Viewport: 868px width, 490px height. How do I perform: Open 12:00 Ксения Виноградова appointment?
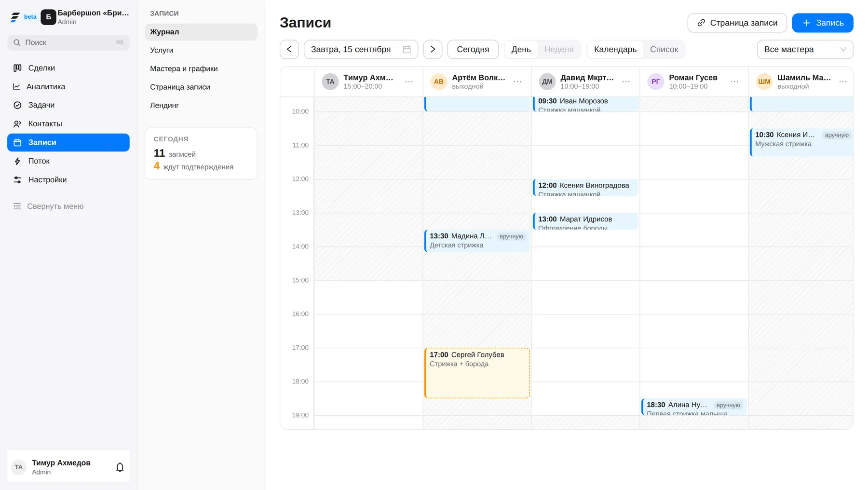point(585,188)
